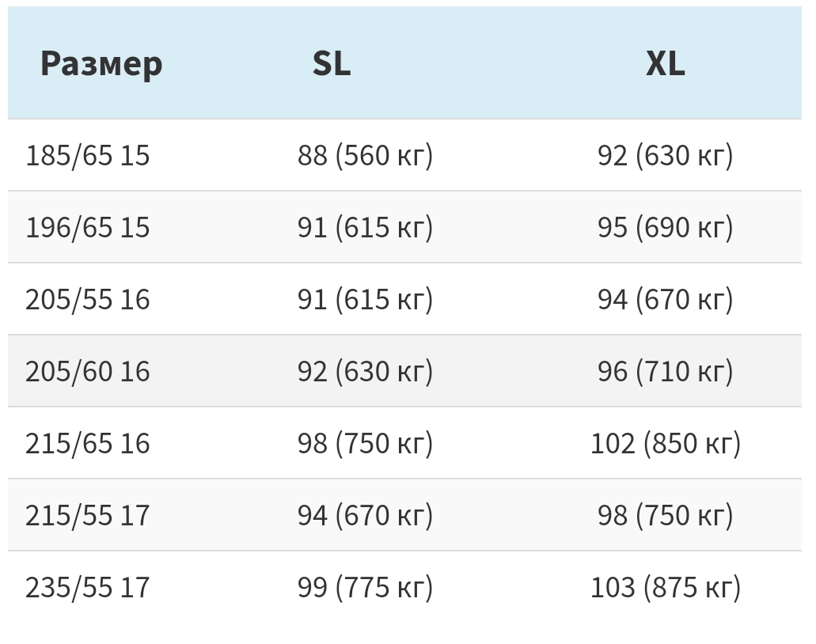Click the "Размер" column header
816x644 pixels.
pyautogui.click(x=101, y=63)
